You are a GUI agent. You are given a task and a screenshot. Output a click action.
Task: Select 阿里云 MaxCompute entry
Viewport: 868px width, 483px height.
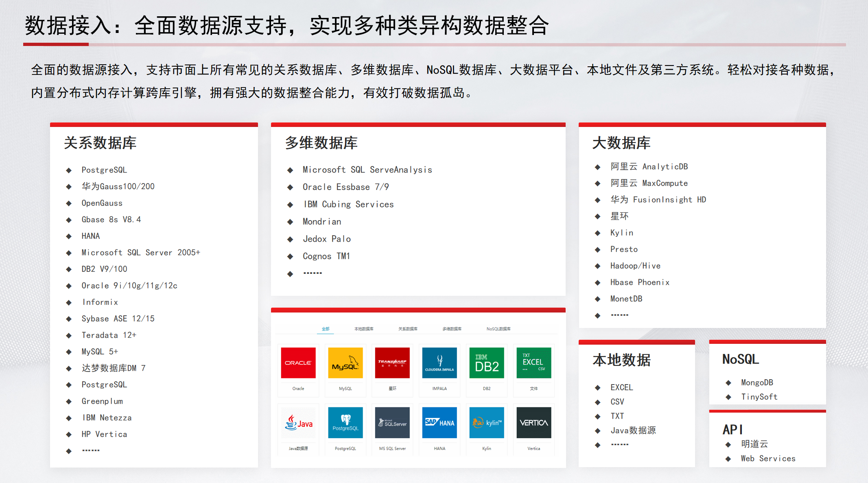649,183
